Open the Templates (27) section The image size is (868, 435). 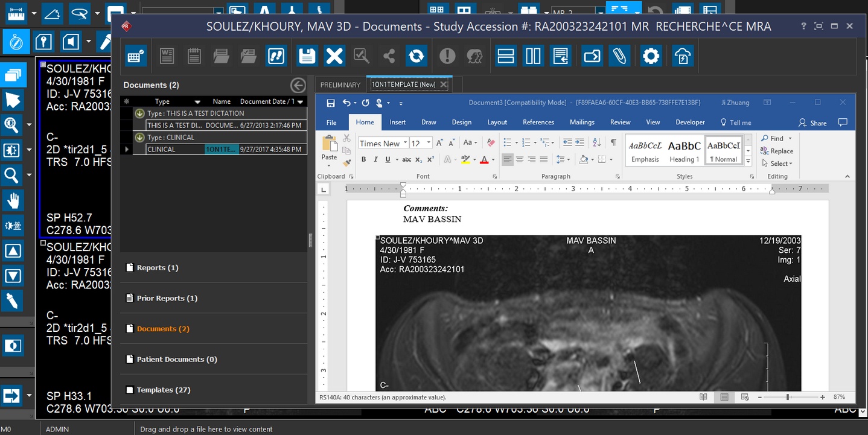pos(163,390)
